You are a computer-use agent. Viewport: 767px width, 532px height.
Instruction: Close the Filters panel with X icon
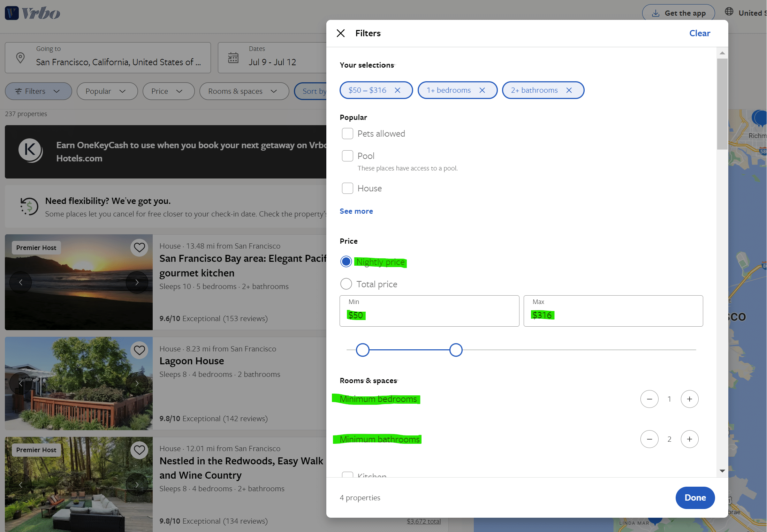point(341,33)
